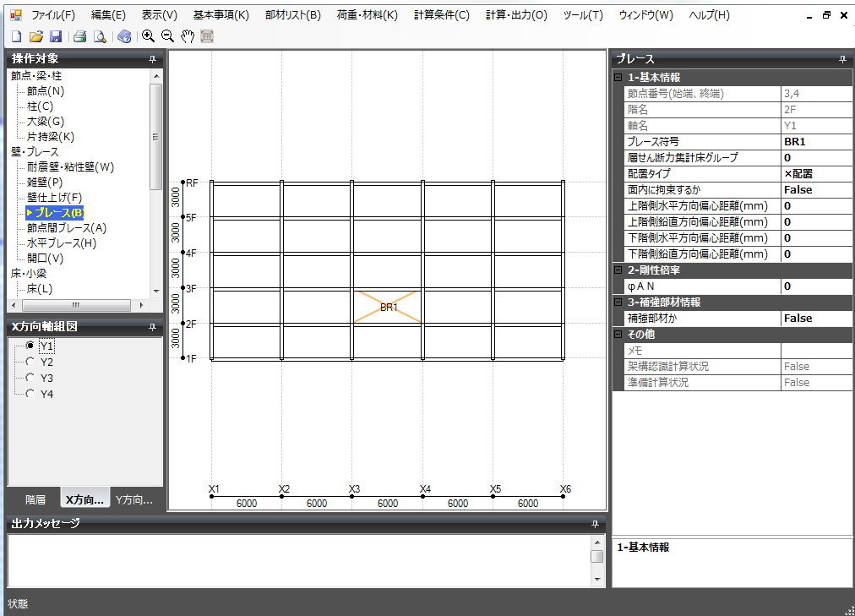Viewport: 855px width, 616px height.
Task: Click the New file icon
Action: coord(16,36)
